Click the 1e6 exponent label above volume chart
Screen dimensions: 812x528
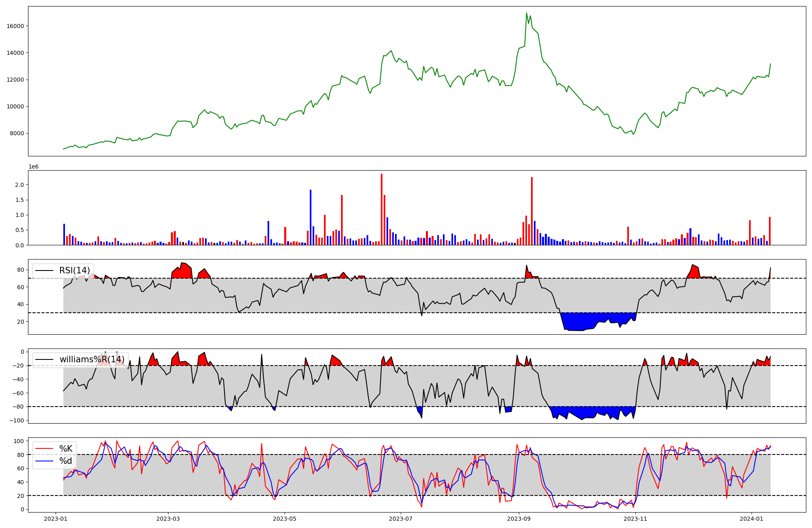pos(33,167)
